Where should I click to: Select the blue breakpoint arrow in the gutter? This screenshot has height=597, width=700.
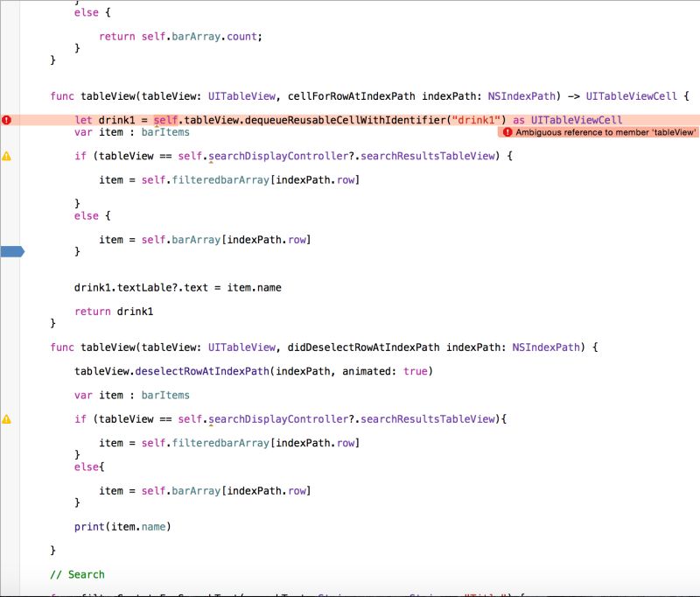click(12, 250)
